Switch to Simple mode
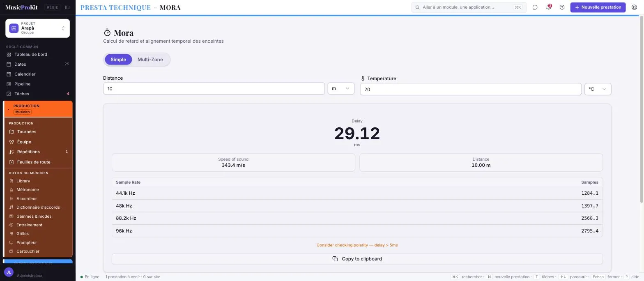 click(x=118, y=60)
